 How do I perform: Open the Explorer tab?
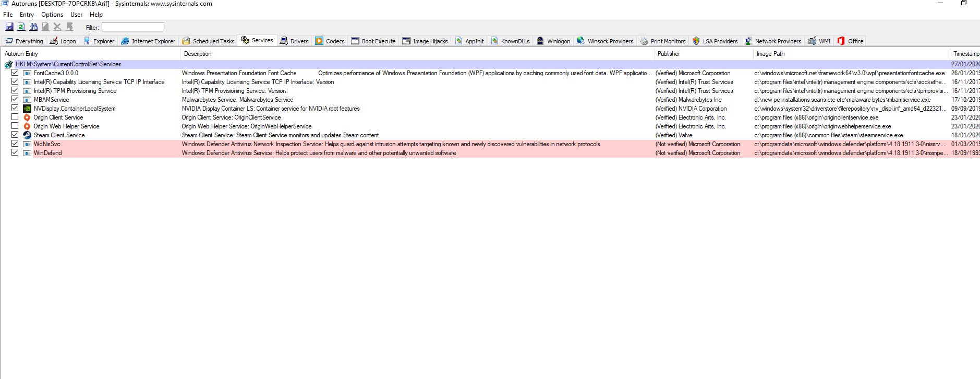coord(99,41)
